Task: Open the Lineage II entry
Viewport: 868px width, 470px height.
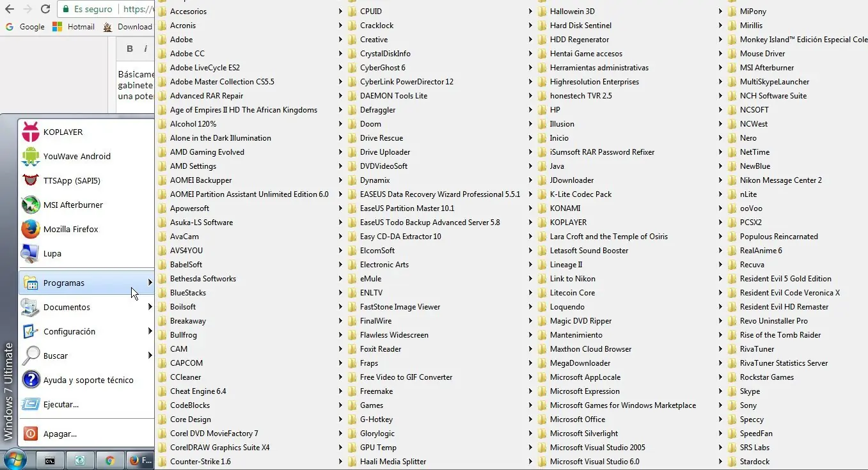Action: pos(630,265)
